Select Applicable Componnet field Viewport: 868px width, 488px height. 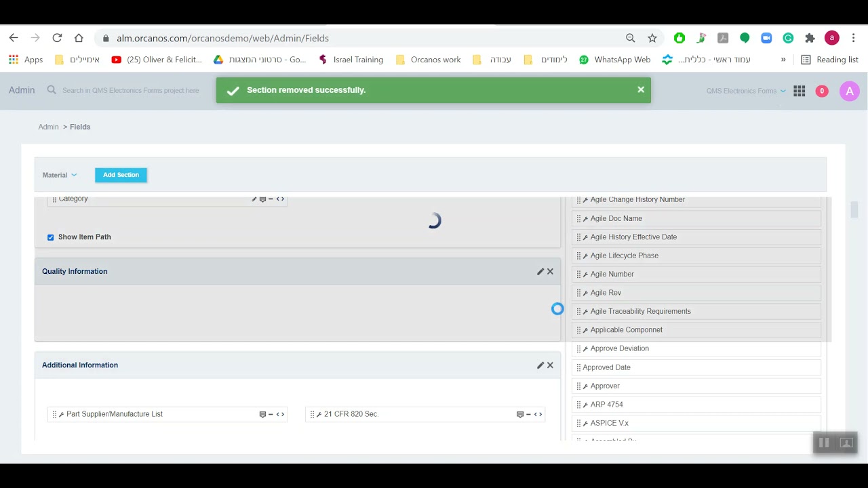696,330
